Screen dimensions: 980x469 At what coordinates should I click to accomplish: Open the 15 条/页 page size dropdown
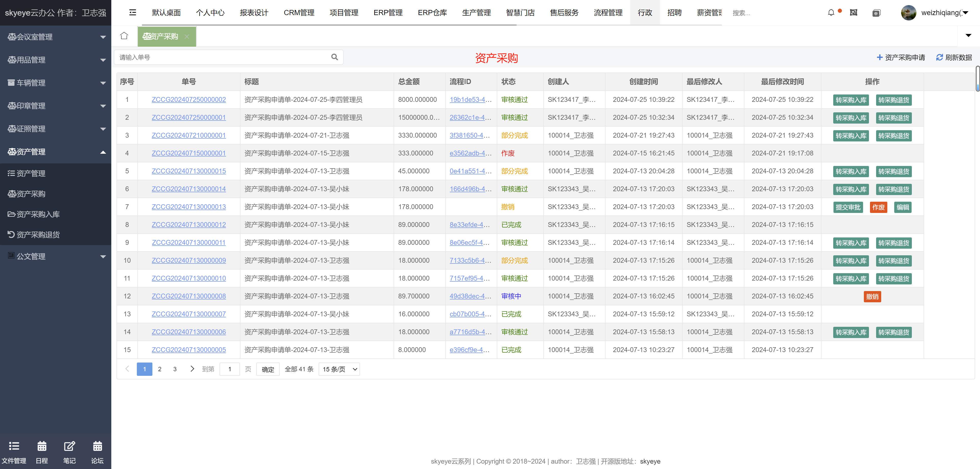[x=339, y=369]
